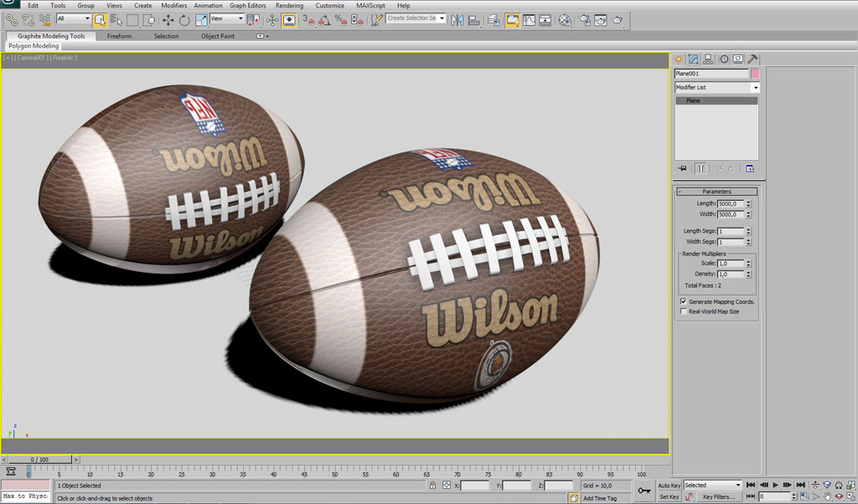Switch to Motion command panel tab
This screenshot has height=504, width=858.
[x=723, y=59]
